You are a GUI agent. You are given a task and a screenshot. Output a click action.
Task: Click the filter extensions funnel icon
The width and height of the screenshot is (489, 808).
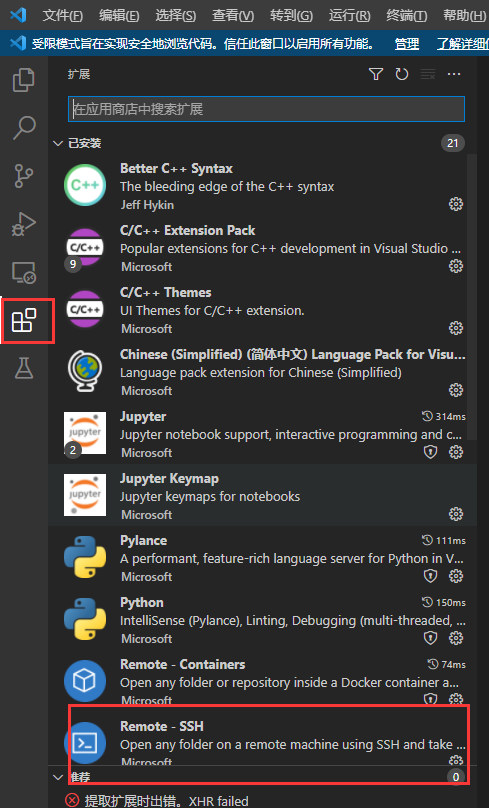tap(376, 74)
